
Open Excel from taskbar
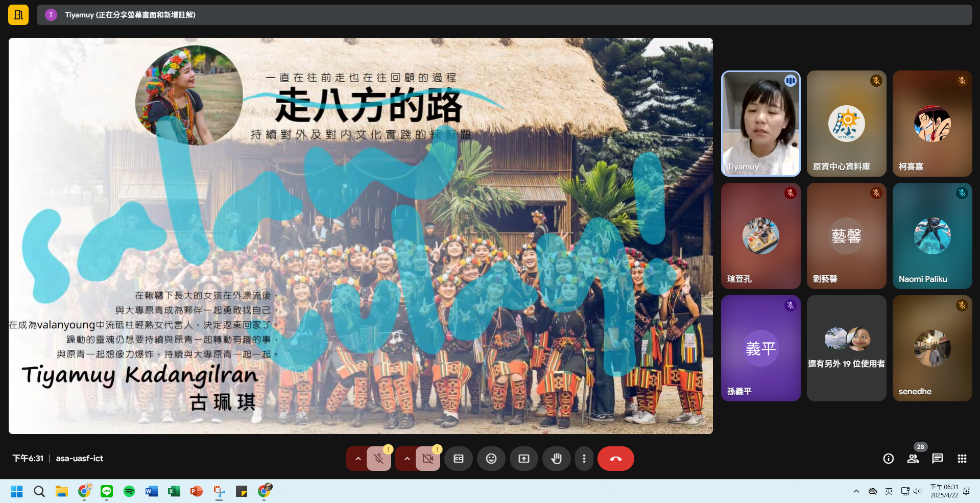coord(174,491)
